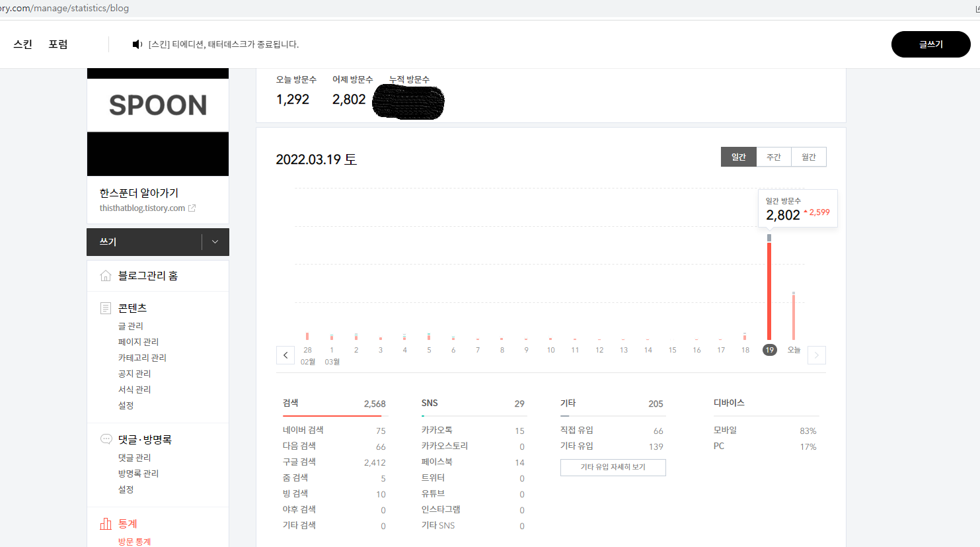Click the 오늘 방문수 value 1,292
980x547 pixels.
[x=293, y=99]
